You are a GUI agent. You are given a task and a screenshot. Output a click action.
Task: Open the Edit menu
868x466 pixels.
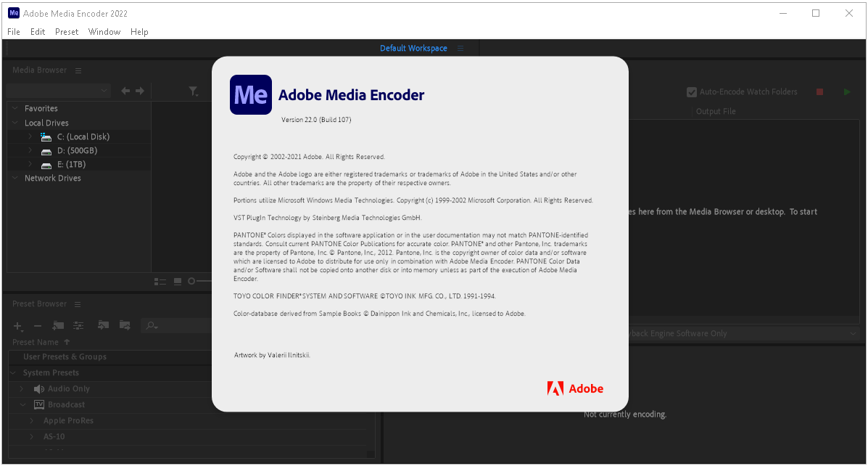[38, 32]
